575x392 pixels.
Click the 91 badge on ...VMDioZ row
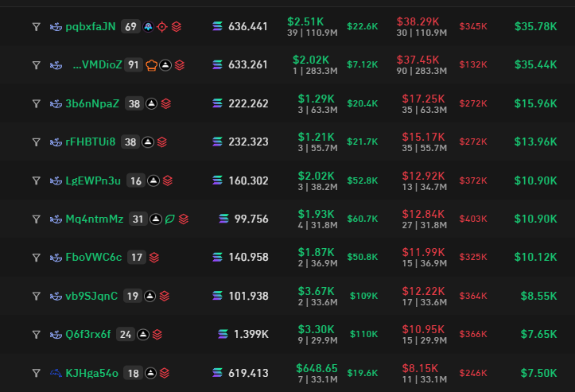click(x=134, y=65)
